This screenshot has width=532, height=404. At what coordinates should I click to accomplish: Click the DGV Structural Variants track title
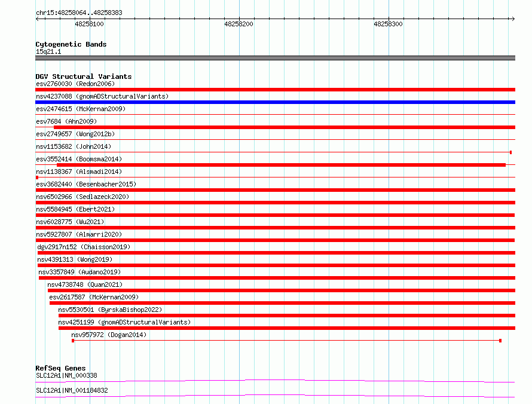point(84,76)
